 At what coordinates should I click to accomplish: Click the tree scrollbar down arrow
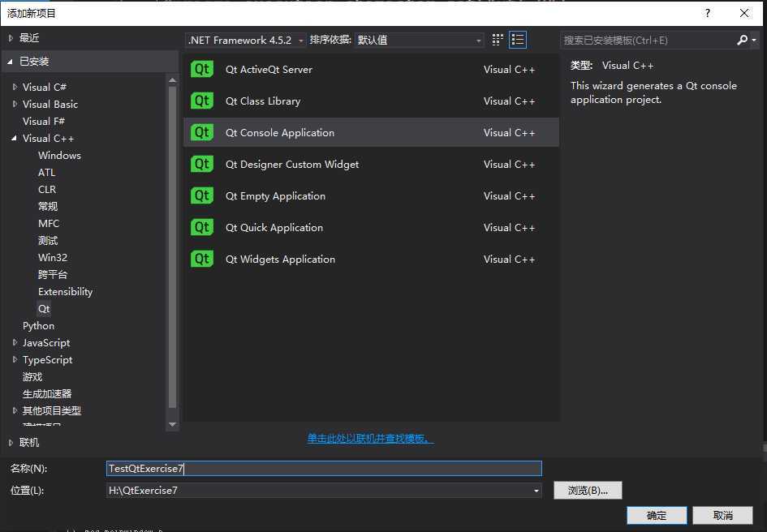172,424
